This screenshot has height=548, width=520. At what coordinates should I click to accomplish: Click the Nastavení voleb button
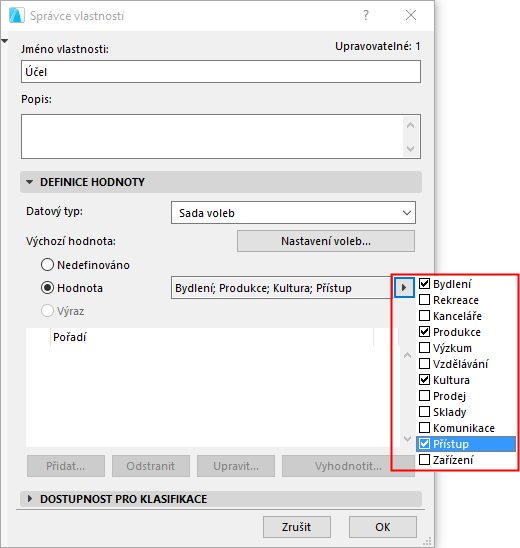(x=326, y=241)
